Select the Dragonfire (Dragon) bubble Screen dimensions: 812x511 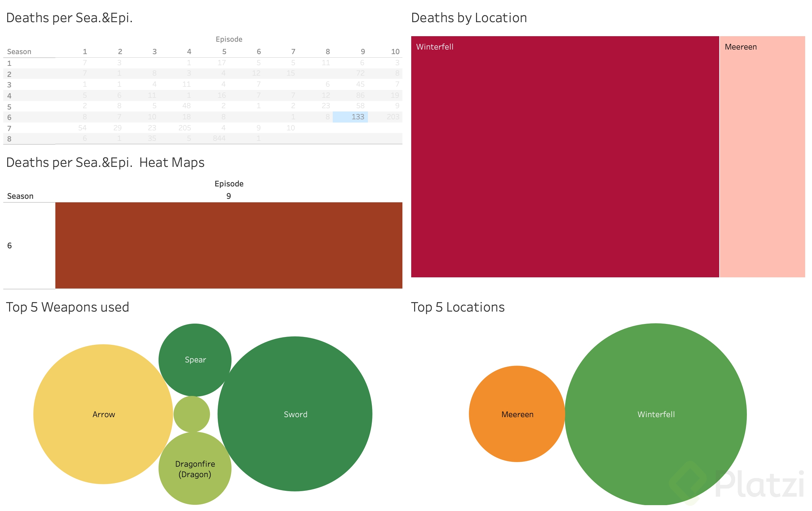(x=195, y=469)
